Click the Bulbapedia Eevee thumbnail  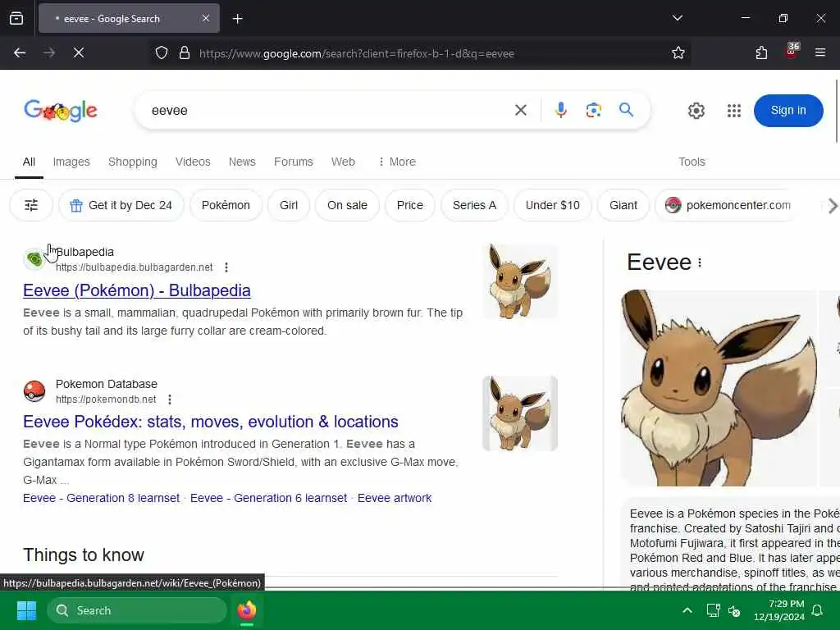[519, 281]
